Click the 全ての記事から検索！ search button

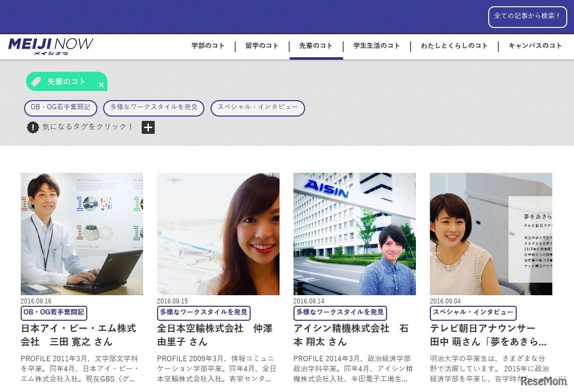(527, 16)
